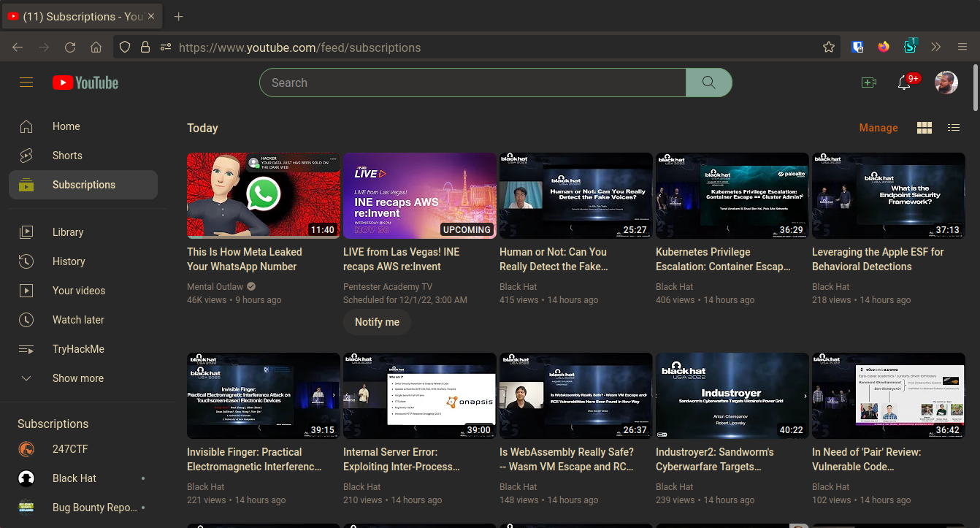
Task: Click the TryHackMe playlist icon
Action: (x=26, y=349)
